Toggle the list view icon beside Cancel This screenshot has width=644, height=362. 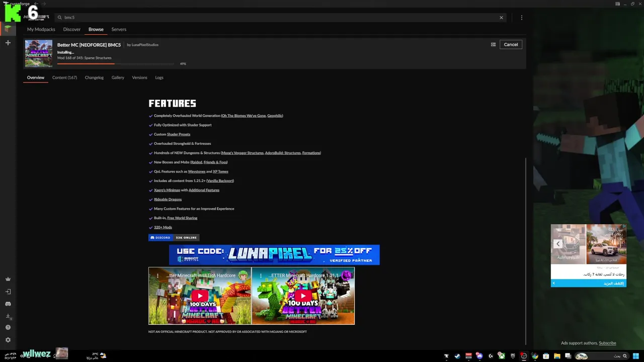[x=493, y=44]
